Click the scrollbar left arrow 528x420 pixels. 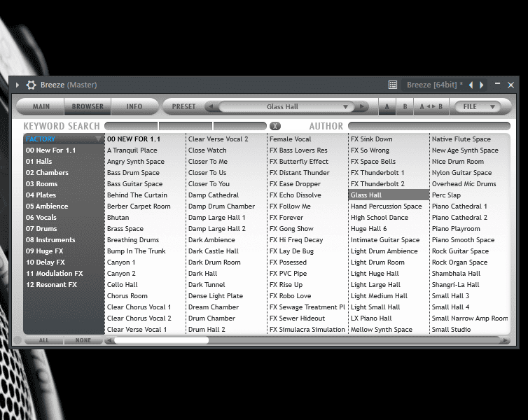[x=109, y=341]
